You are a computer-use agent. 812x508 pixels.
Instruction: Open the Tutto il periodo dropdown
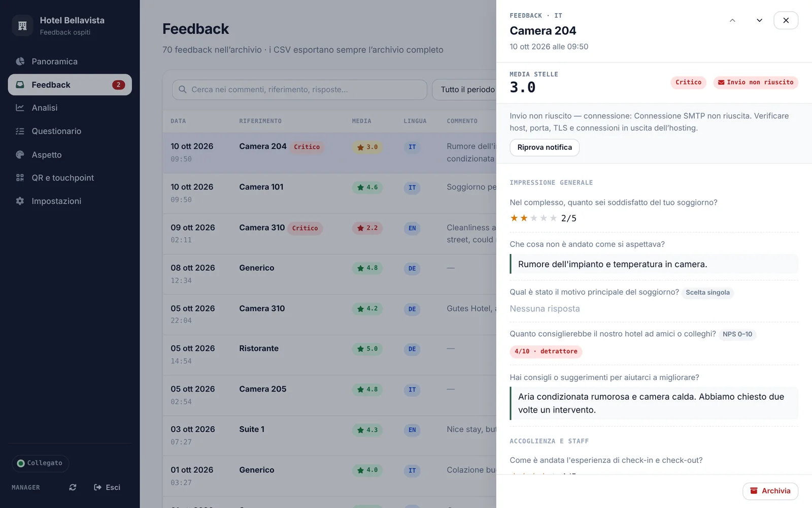pos(464,89)
